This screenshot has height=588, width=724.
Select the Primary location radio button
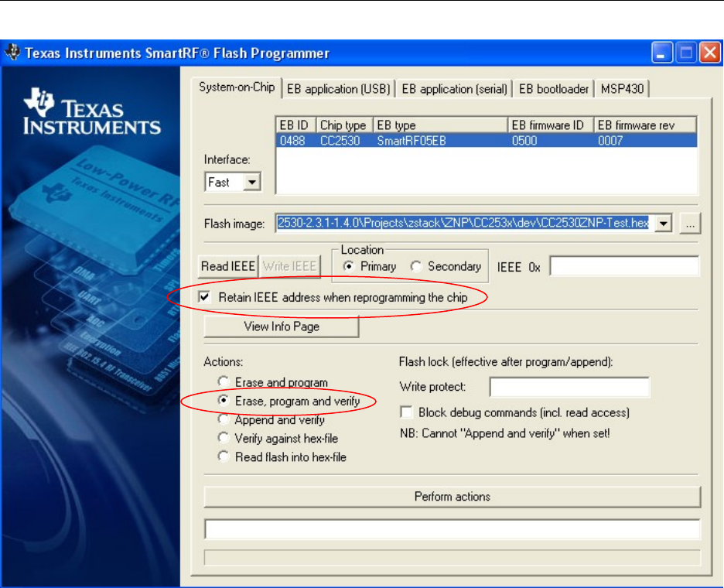[349, 266]
